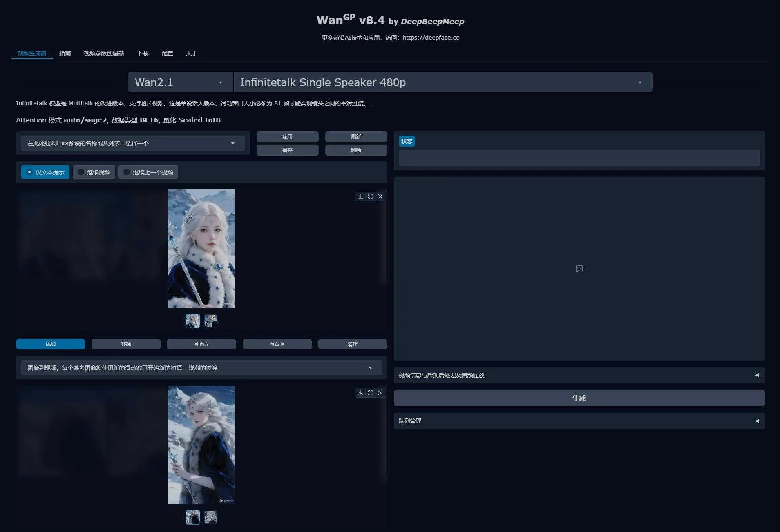780x532 pixels.
Task: Expand the 视频信息与后期处理及音频回放 section
Action: coord(579,375)
